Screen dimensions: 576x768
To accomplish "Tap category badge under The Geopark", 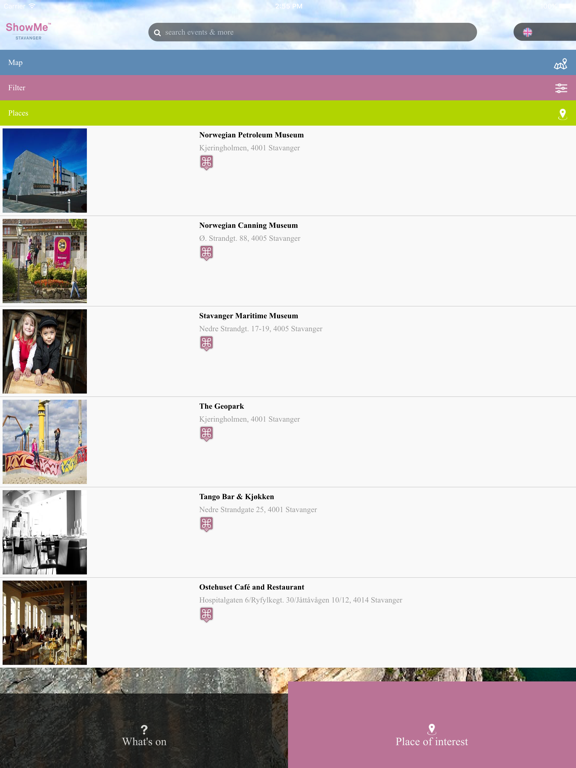I will click(206, 434).
